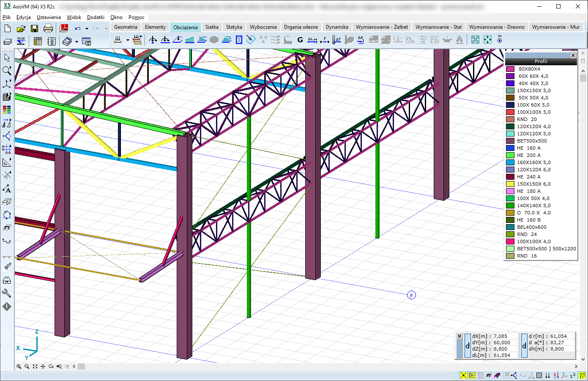The height and width of the screenshot is (381, 588).
Task: Expand the undo history dropdown arrow
Action: pos(87,29)
